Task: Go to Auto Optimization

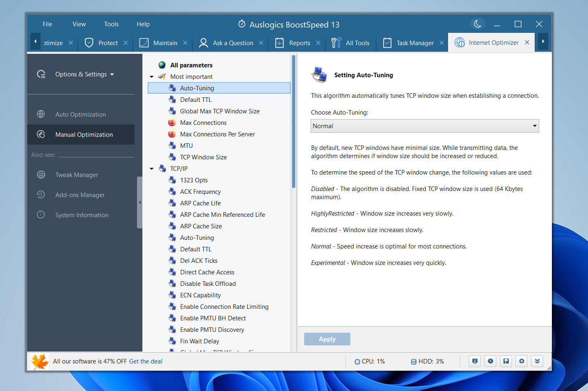Action: [x=80, y=115]
